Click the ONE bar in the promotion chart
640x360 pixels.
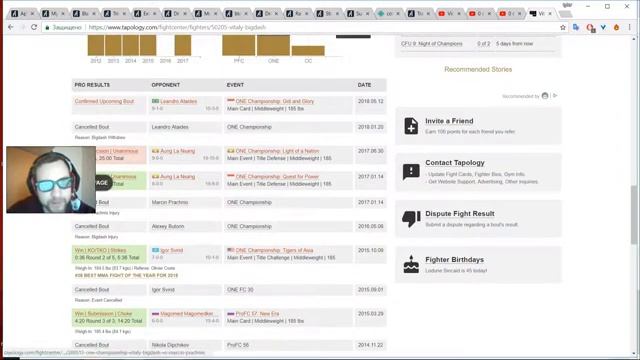click(273, 45)
